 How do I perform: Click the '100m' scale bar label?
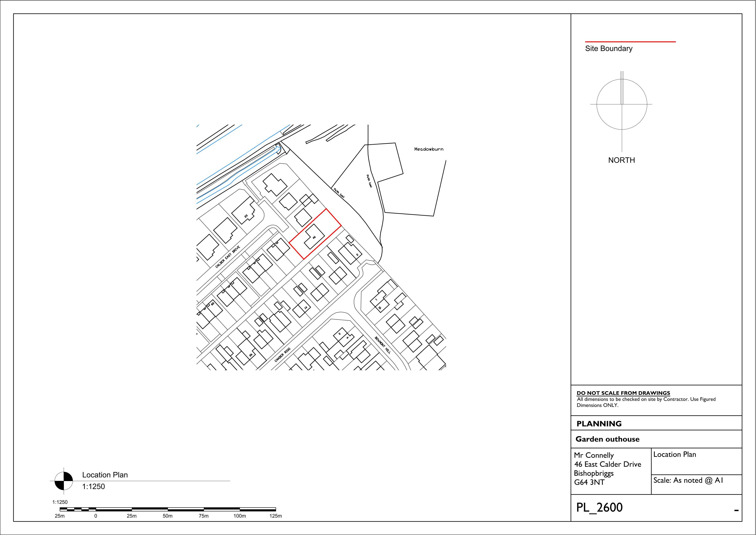[x=239, y=516]
